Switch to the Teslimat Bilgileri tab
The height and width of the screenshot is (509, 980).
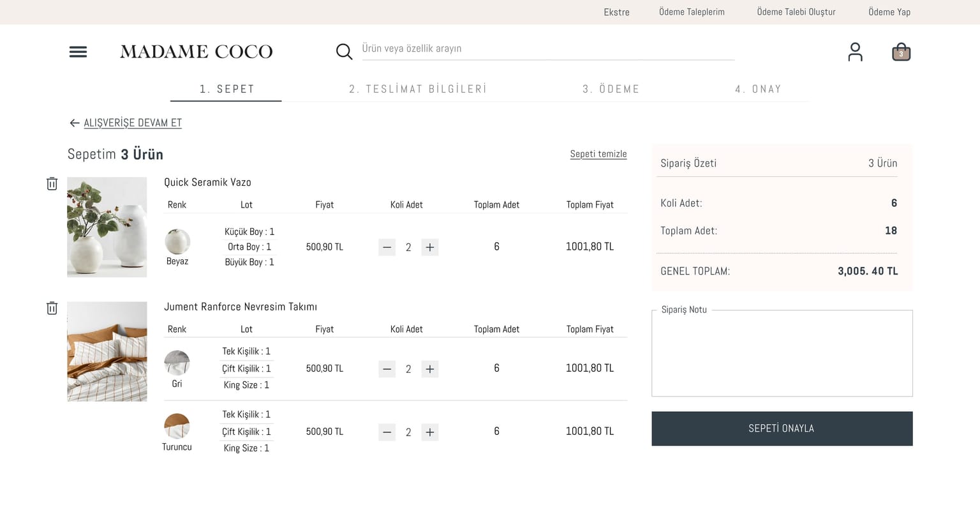pyautogui.click(x=418, y=89)
